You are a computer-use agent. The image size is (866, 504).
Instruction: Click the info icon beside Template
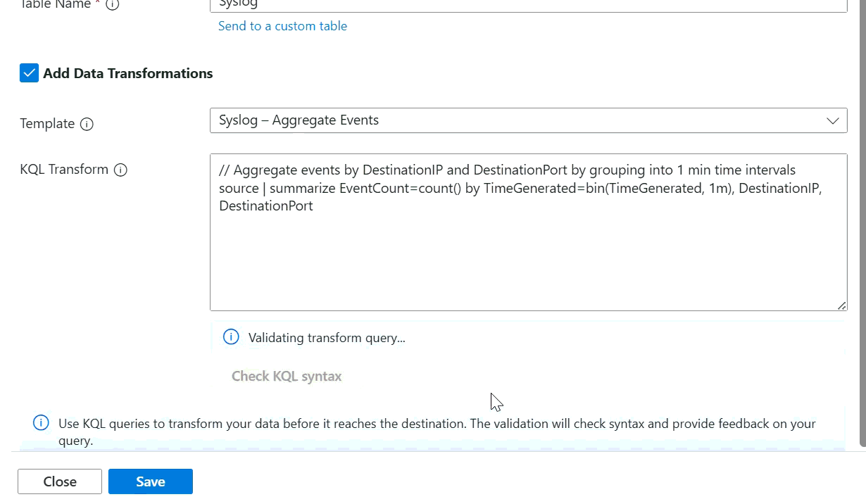(x=87, y=125)
